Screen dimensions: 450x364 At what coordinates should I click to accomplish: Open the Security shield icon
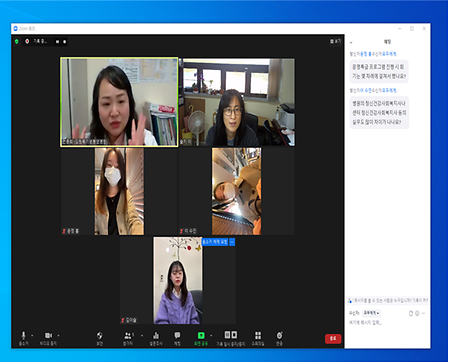[99, 335]
